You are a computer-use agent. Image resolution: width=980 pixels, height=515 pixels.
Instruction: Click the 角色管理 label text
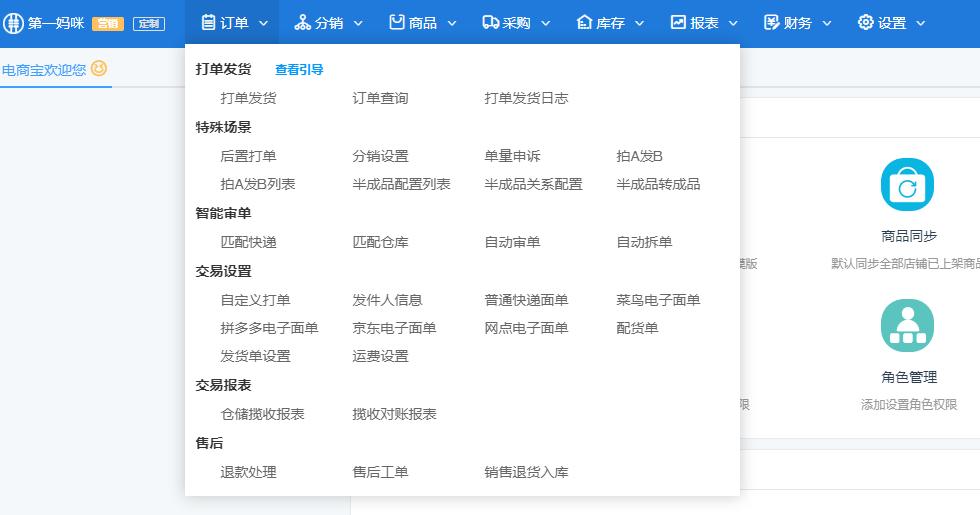[x=909, y=378]
